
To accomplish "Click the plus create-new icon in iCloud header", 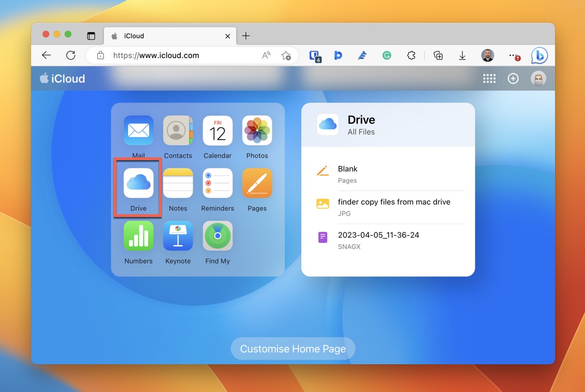I will pos(513,78).
